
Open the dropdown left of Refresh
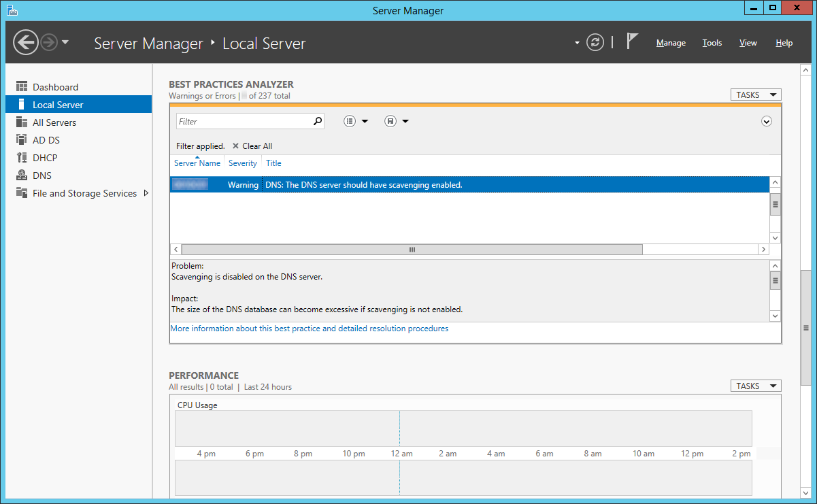tap(577, 43)
